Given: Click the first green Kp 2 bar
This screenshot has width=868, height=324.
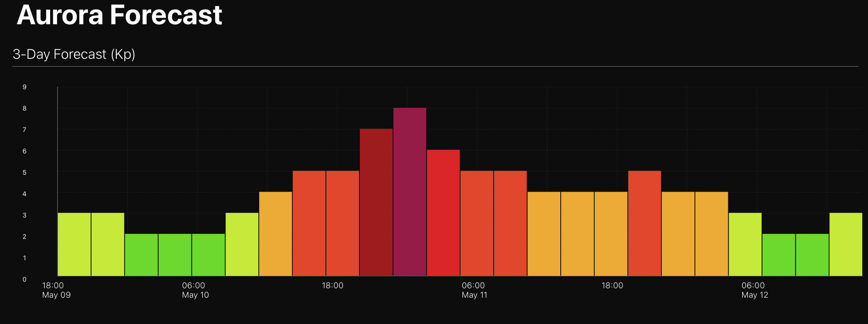Looking at the screenshot, I should [x=141, y=255].
